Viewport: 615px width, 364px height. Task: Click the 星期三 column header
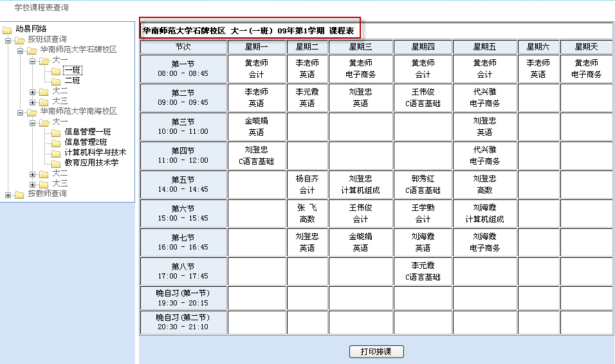click(x=360, y=47)
